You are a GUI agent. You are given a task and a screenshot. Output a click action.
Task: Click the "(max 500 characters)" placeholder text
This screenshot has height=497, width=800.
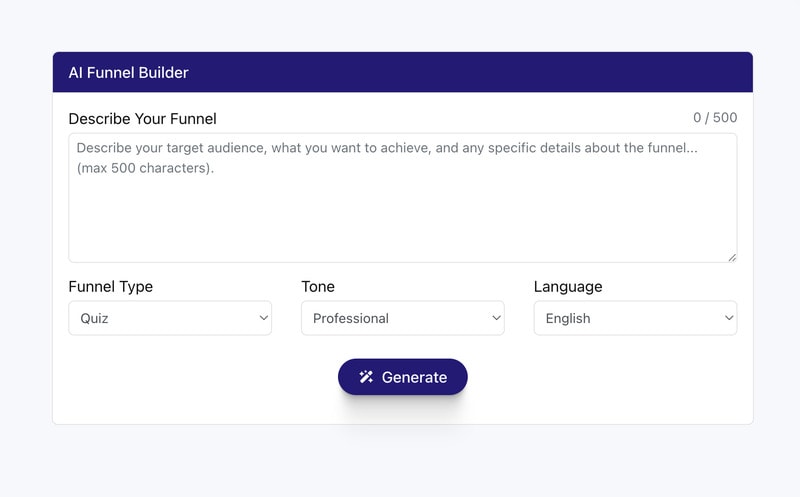coord(145,168)
